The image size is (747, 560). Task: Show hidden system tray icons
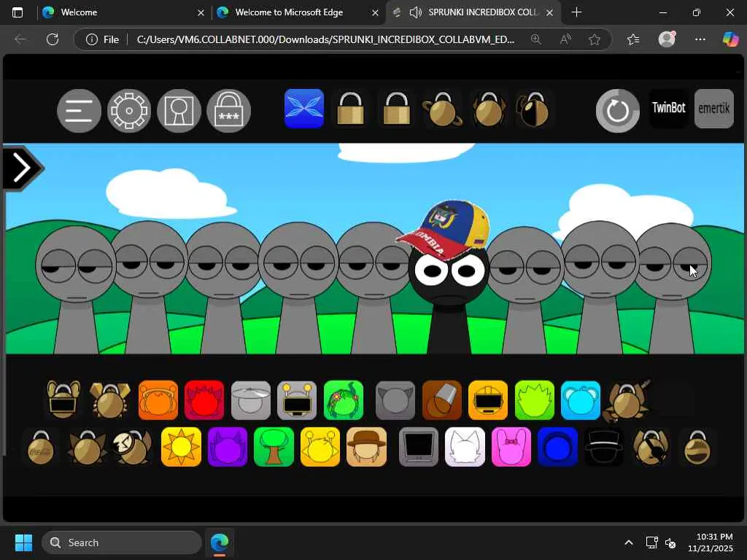629,542
